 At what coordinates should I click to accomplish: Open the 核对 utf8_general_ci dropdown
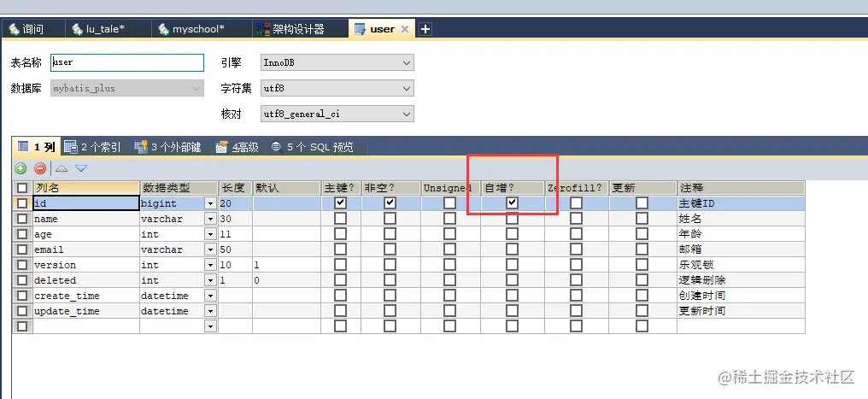point(337,114)
